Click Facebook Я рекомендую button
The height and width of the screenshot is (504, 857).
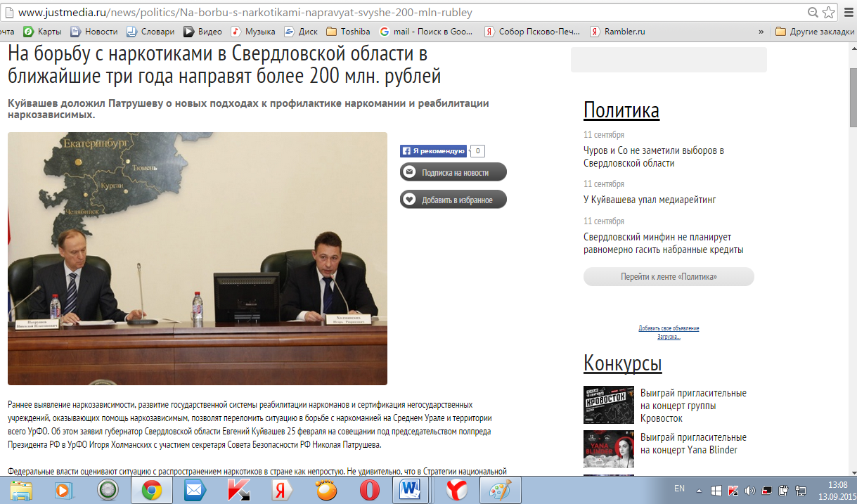[x=433, y=150]
